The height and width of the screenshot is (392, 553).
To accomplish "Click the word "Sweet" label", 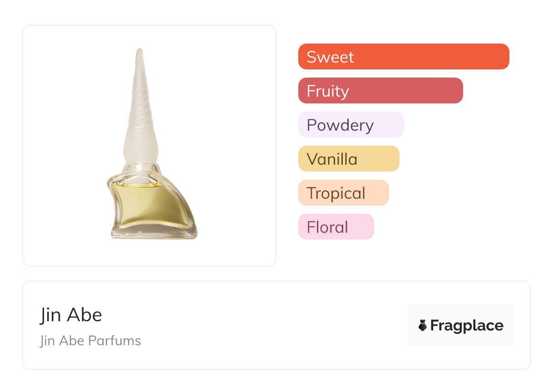I will click(x=330, y=57).
